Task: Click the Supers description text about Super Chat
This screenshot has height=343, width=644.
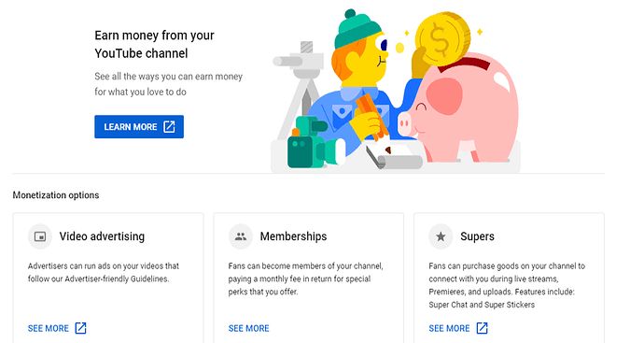Action: point(507,285)
